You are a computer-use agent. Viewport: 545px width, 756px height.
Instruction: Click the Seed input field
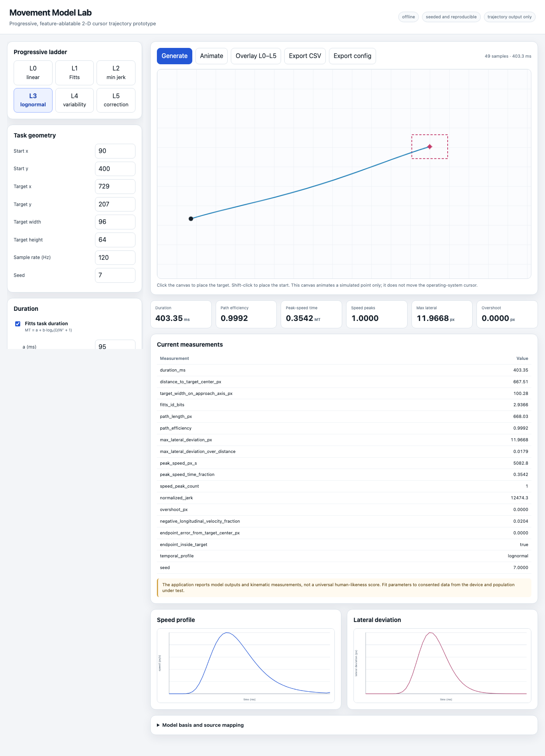(x=115, y=275)
